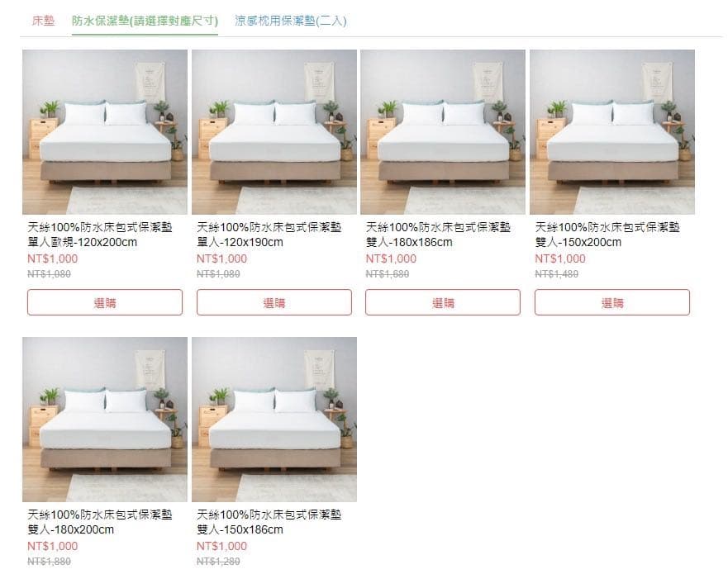
Task: Open title link of 雙人-150x200cm product
Action: click(607, 235)
